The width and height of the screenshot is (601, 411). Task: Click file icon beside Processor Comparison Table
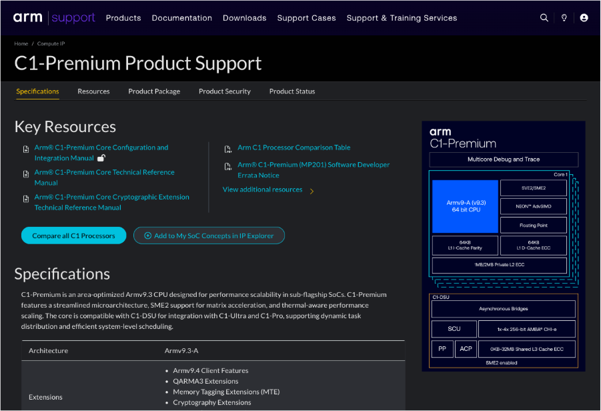228,149
